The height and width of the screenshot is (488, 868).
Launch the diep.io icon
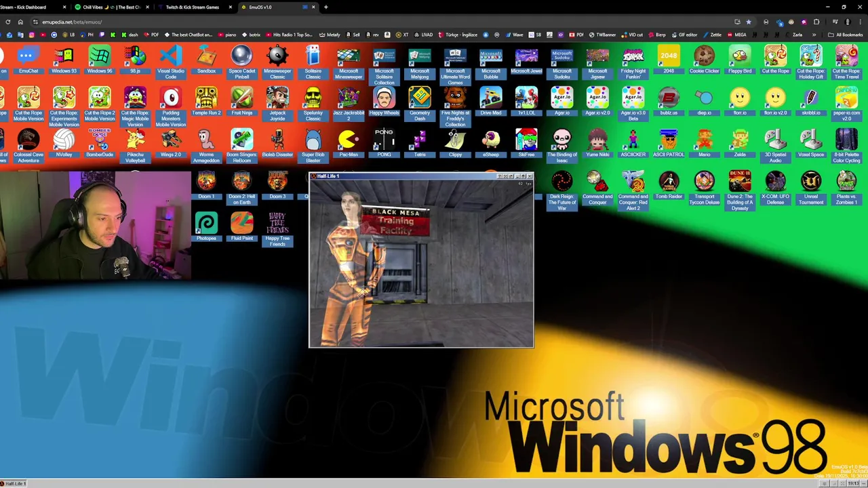tap(704, 102)
